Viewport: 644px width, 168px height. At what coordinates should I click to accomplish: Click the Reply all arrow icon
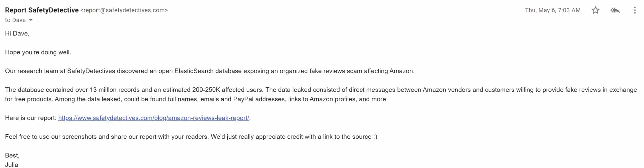point(615,10)
